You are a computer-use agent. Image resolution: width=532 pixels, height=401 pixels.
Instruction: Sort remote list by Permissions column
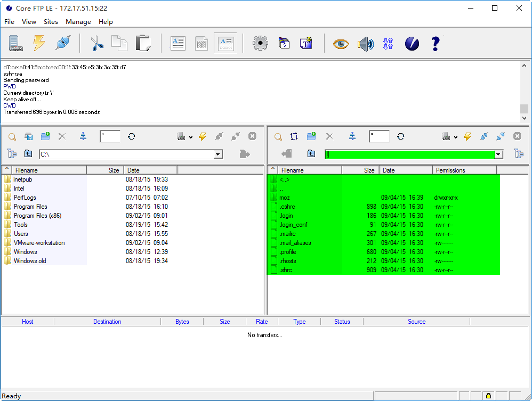(464, 170)
